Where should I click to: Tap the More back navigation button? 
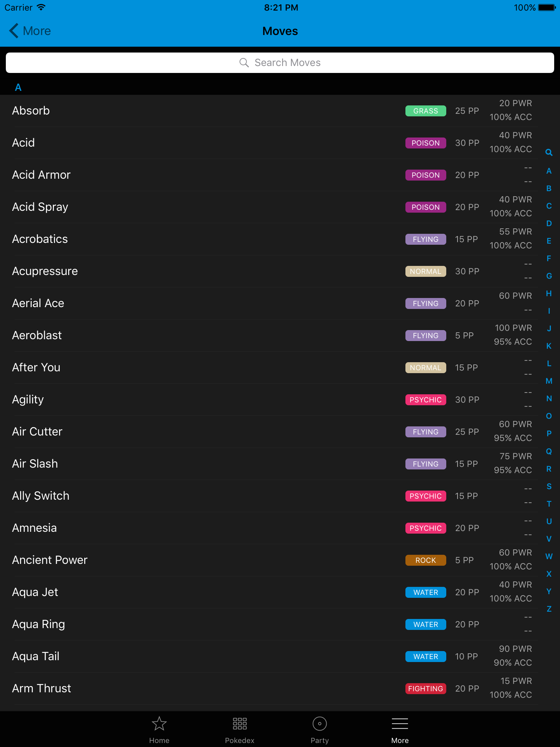point(29,31)
